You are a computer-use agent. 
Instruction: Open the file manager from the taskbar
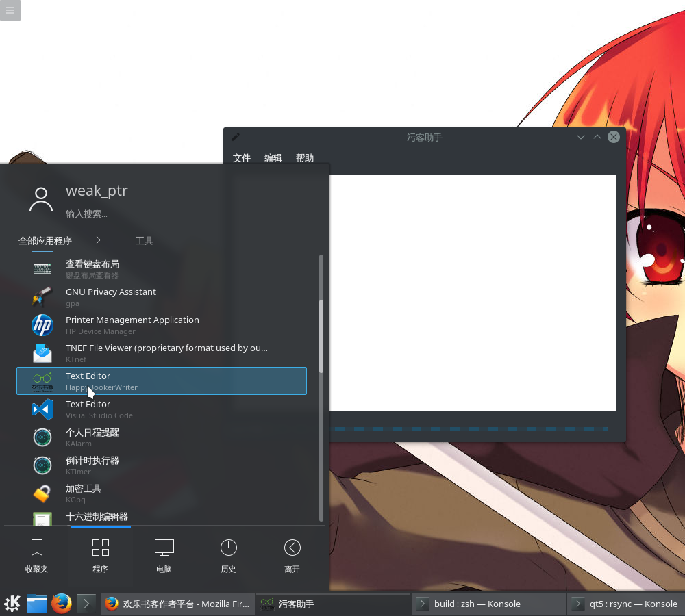pyautogui.click(x=37, y=604)
